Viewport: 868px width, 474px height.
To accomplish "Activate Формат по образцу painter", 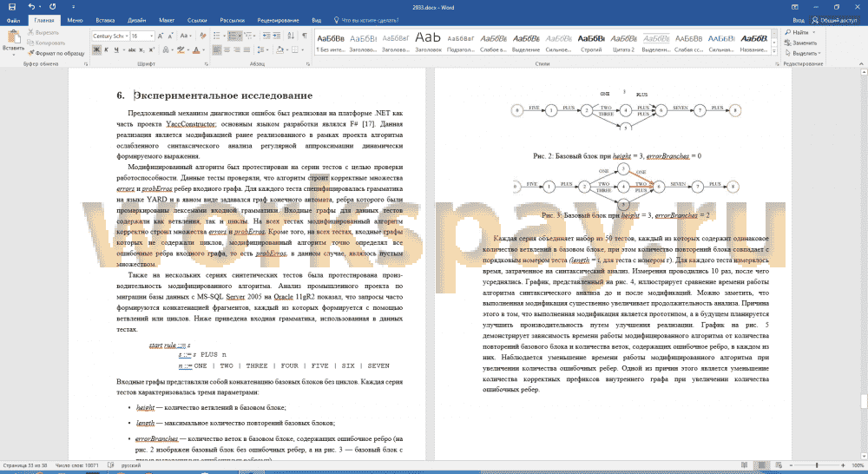I will 56,53.
